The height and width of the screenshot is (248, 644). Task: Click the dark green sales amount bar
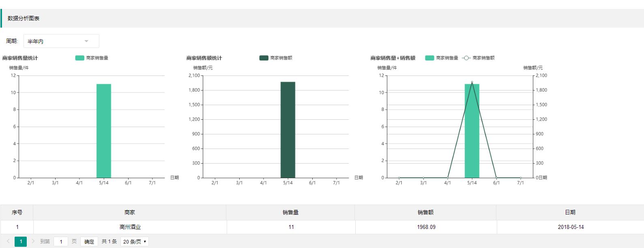288,130
